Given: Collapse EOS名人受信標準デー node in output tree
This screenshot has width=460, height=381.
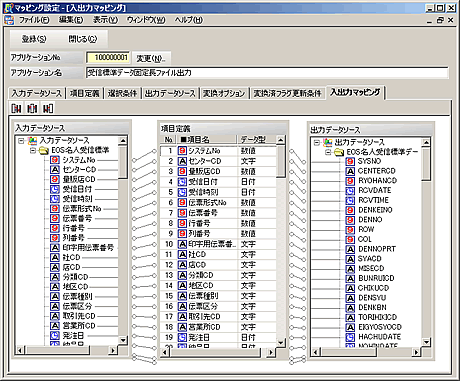Looking at the screenshot, I should click(328, 152).
